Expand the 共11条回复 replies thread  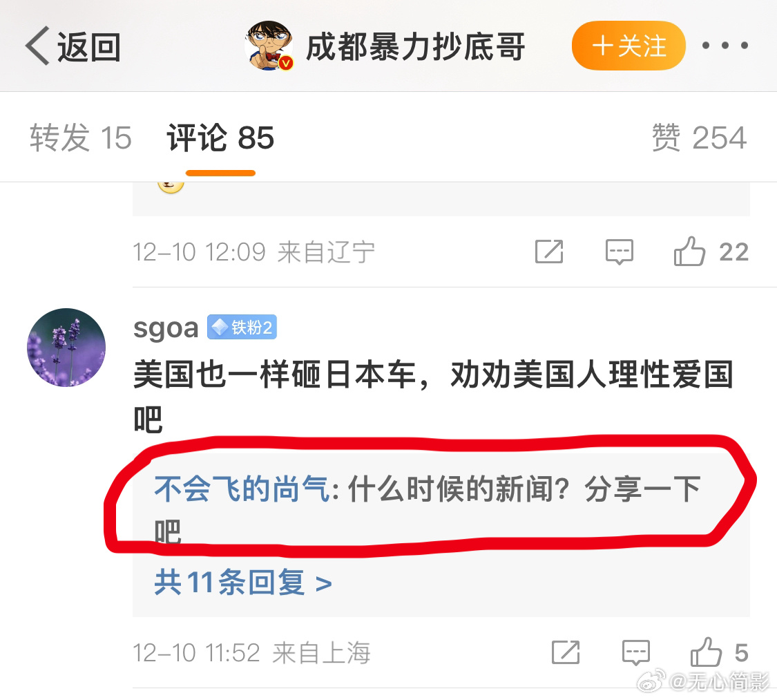tap(243, 582)
